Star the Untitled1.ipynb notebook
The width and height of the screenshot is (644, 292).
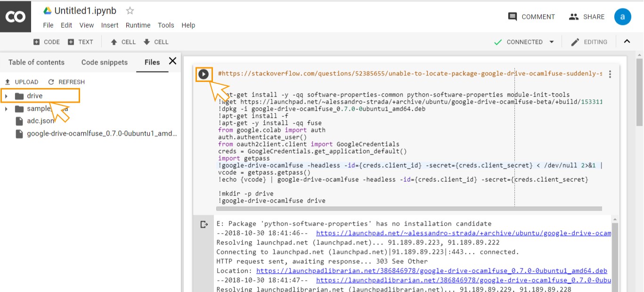tap(130, 10)
